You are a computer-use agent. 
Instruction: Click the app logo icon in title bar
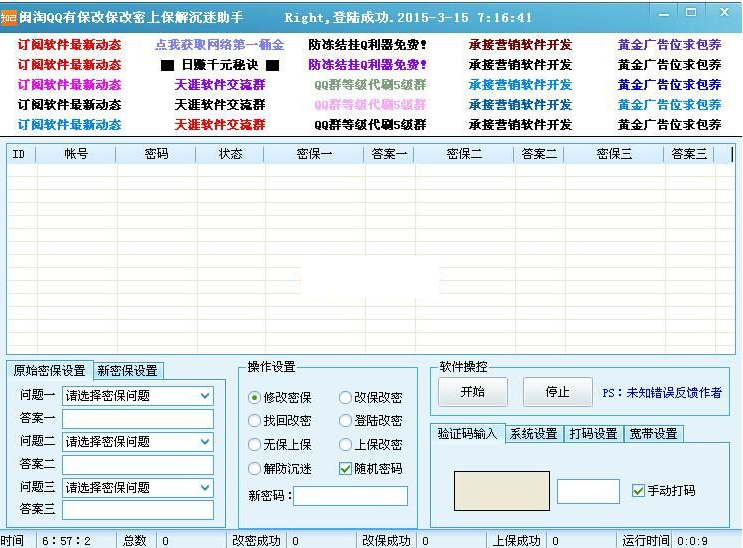(10, 16)
